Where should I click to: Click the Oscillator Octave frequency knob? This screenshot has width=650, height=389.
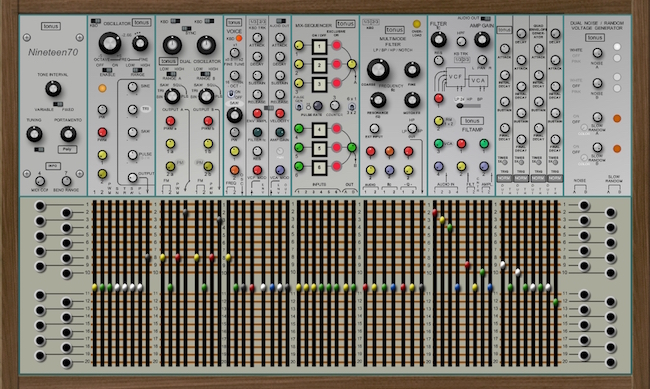click(109, 43)
